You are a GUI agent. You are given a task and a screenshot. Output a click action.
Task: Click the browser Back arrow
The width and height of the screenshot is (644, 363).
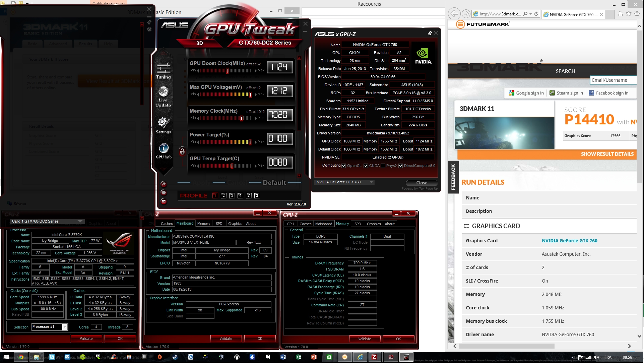coord(454,14)
